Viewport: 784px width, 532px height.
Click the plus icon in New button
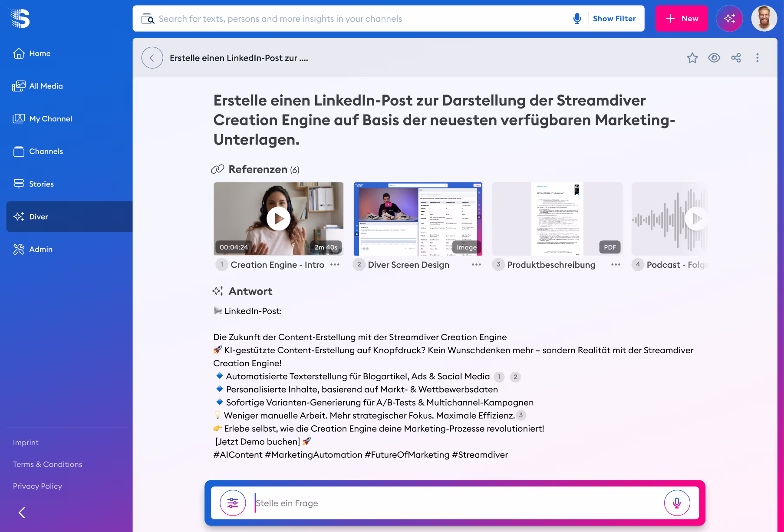coord(670,19)
